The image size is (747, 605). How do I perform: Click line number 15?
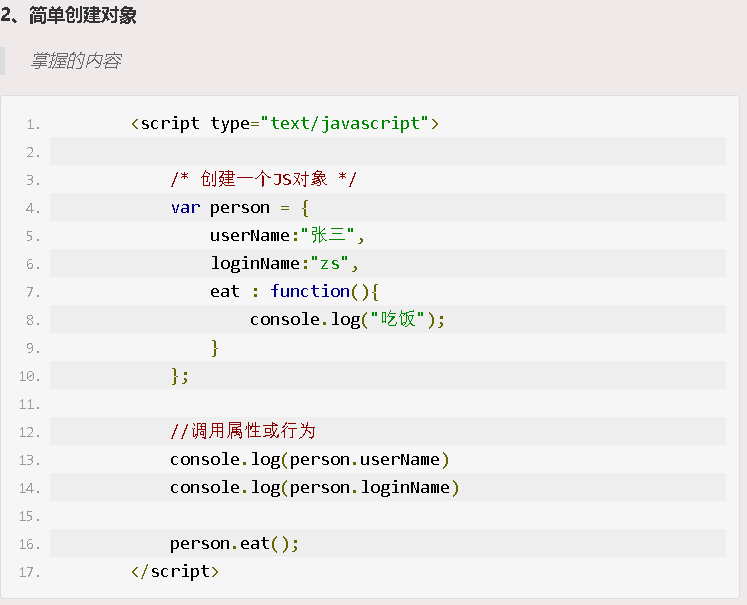click(x=30, y=517)
